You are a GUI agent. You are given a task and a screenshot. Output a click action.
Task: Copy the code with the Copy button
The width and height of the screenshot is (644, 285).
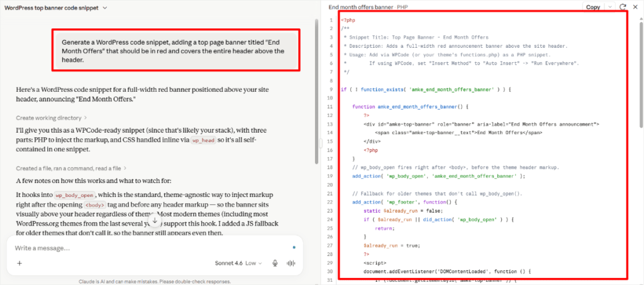coord(592,7)
